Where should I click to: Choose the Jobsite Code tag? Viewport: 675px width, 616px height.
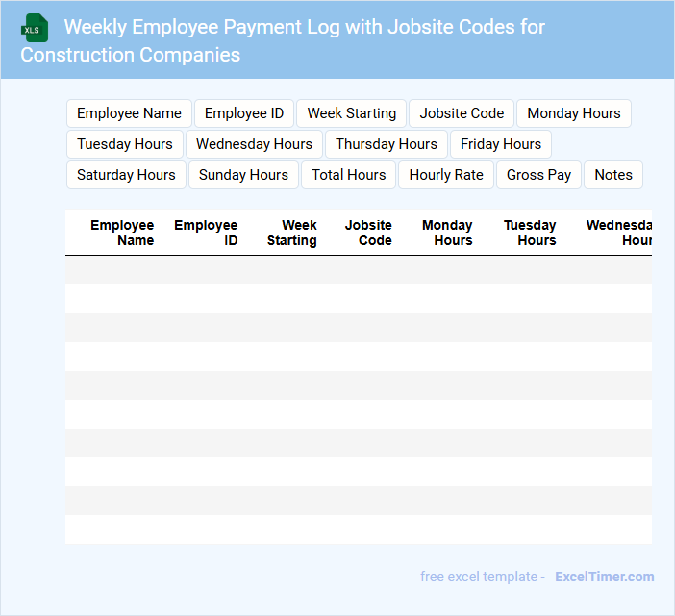(x=462, y=113)
